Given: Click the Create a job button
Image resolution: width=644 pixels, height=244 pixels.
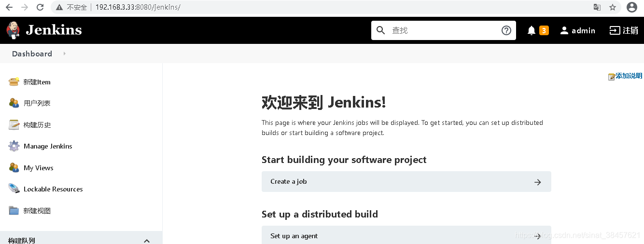Looking at the screenshot, I should (406, 182).
